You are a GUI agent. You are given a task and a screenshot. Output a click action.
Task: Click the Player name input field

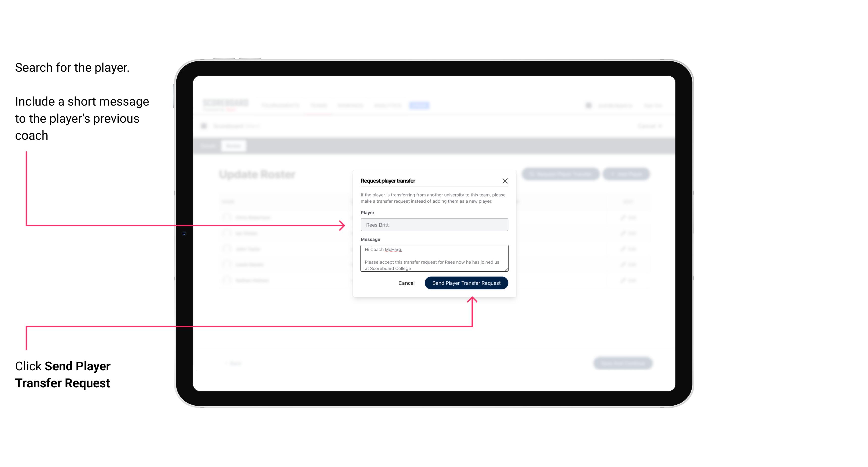[434, 225]
